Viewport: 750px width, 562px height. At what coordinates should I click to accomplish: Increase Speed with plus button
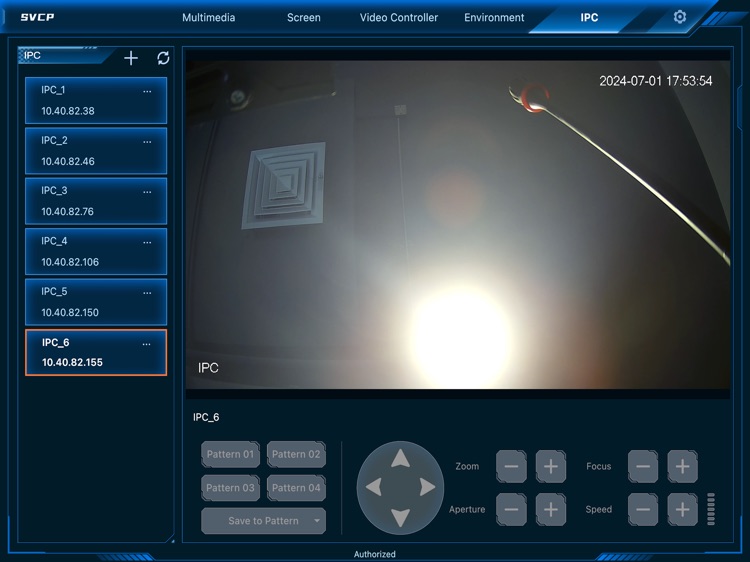click(683, 509)
